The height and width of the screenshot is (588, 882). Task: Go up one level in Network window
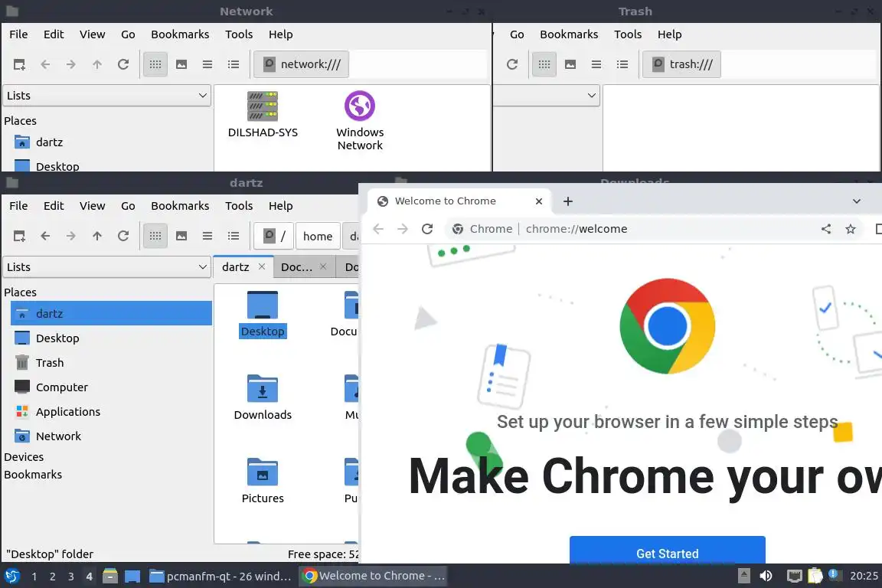96,64
